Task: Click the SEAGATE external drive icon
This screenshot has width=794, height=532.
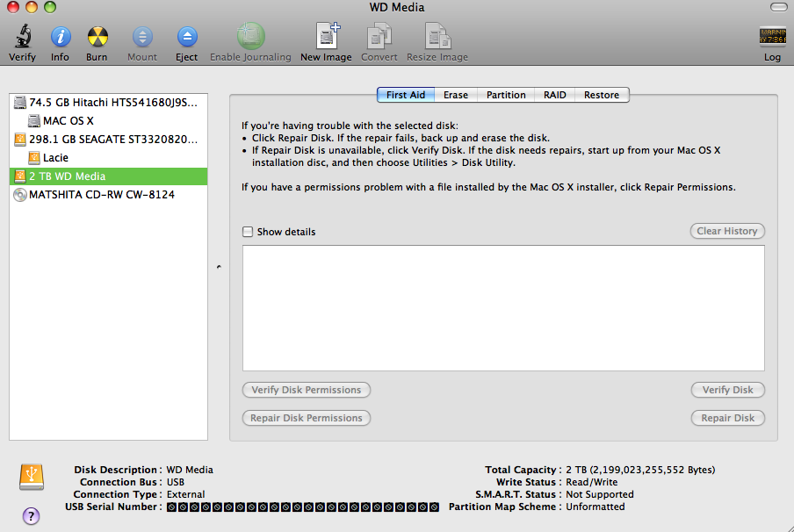Action: pyautogui.click(x=19, y=140)
